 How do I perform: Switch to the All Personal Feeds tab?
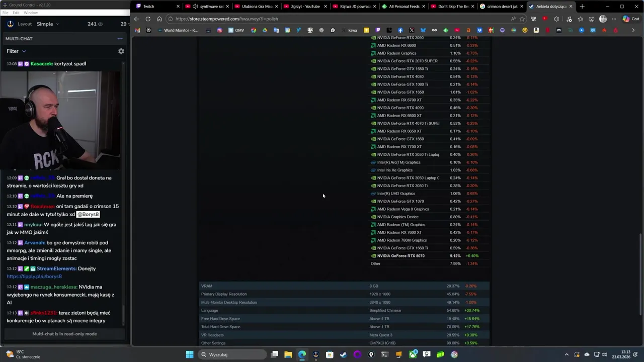point(404,7)
